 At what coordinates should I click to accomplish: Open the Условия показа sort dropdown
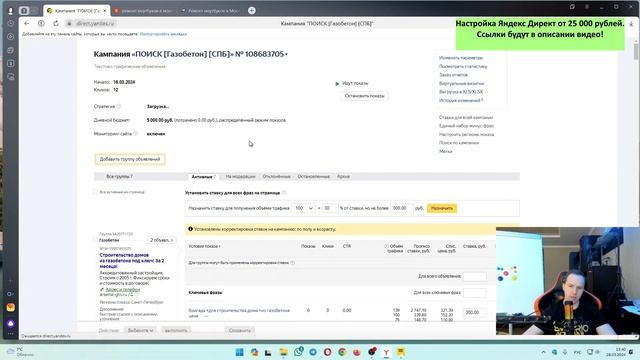[x=205, y=246]
